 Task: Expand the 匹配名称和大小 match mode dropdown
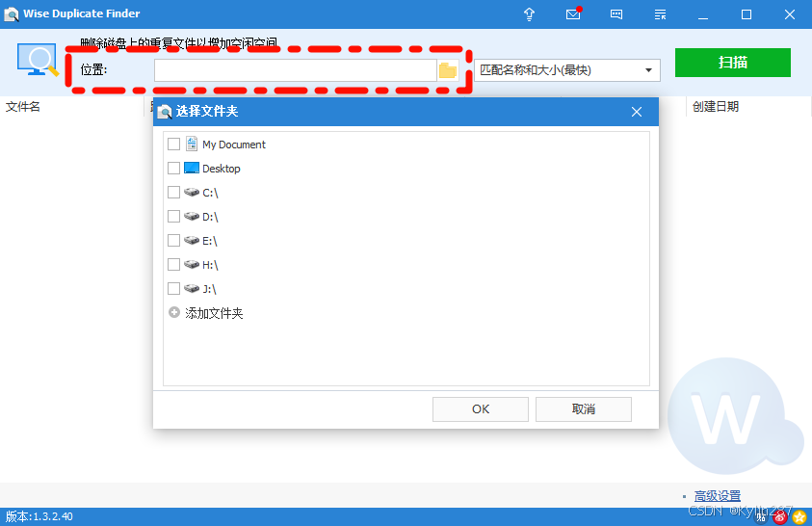pos(567,70)
